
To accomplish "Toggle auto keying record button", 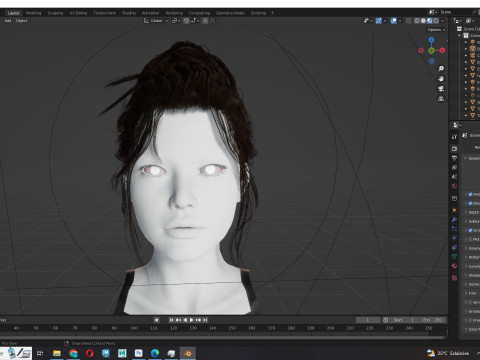I will pyautogui.click(x=157, y=320).
